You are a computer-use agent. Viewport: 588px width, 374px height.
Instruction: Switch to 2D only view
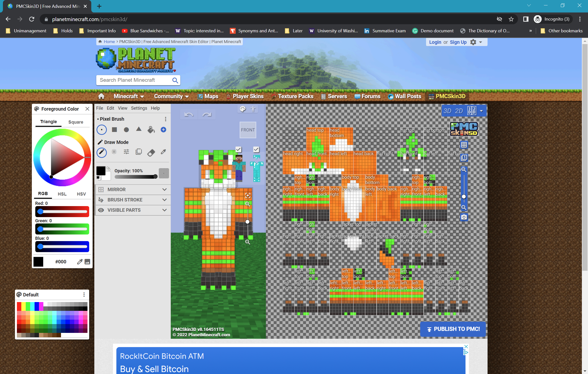point(459,111)
